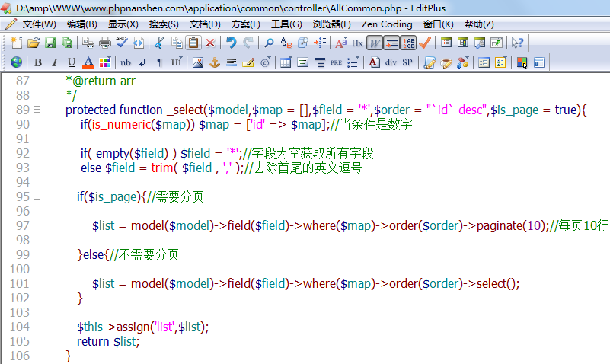The width and height of the screenshot is (610, 364).
Task: Click the Redo arrow icon
Action: coord(248,43)
